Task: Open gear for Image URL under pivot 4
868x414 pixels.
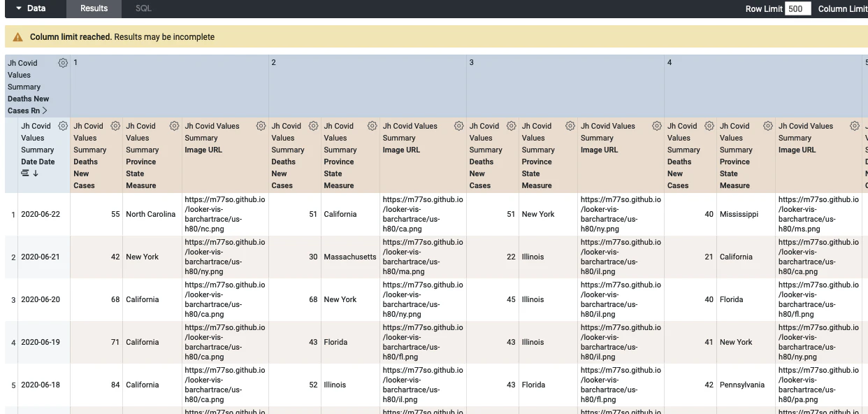Action: (x=854, y=126)
